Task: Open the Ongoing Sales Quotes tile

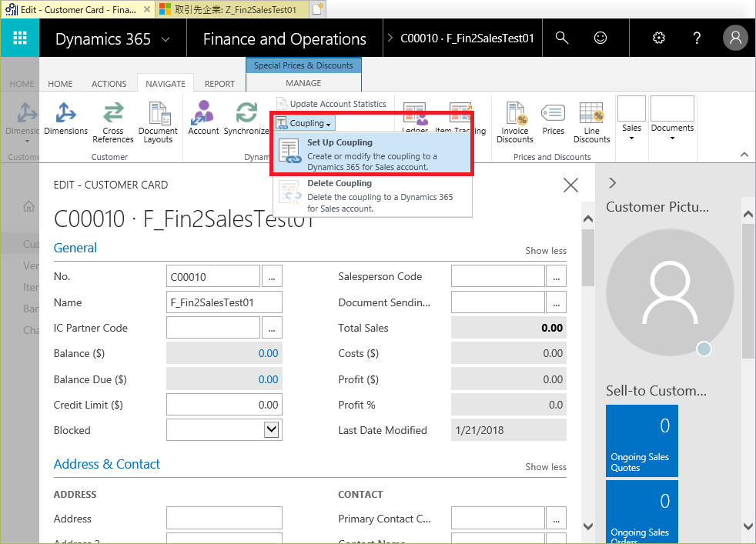Action: (642, 441)
